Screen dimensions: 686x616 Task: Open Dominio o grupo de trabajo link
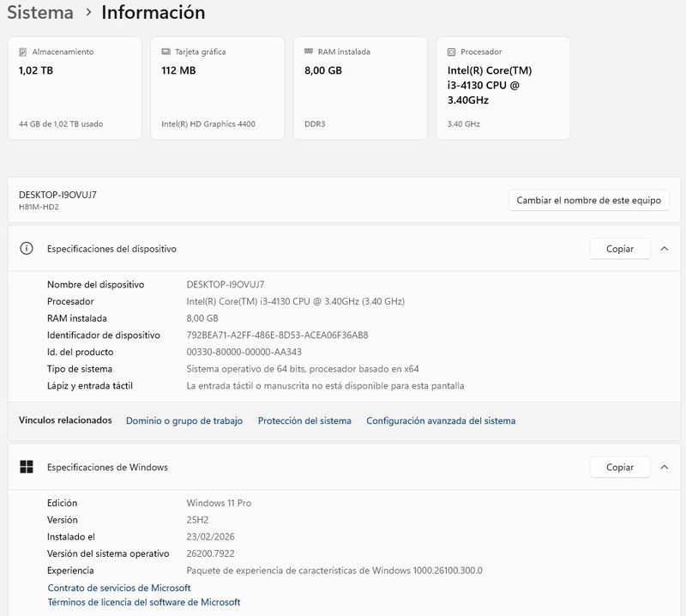184,420
